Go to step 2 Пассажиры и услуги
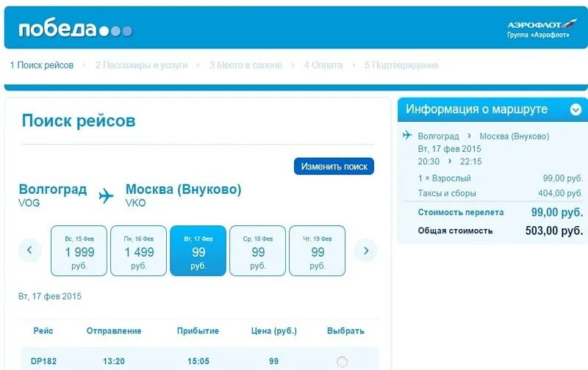The height and width of the screenshot is (370, 588). click(141, 65)
